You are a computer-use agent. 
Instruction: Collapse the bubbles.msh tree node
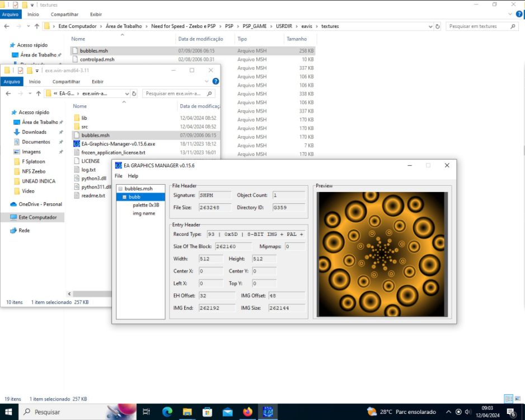(120, 189)
